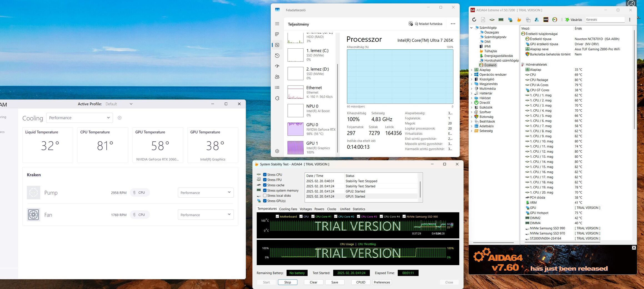Toggle Stress GPU(s) checkbox
The image size is (644, 289).
click(265, 201)
